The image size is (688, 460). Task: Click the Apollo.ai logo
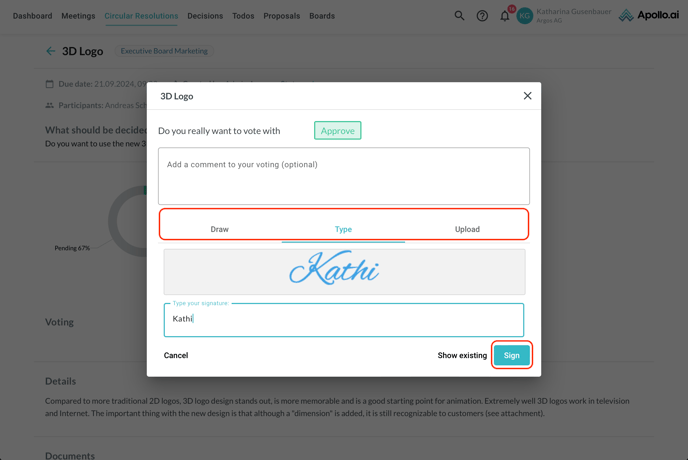pyautogui.click(x=648, y=16)
